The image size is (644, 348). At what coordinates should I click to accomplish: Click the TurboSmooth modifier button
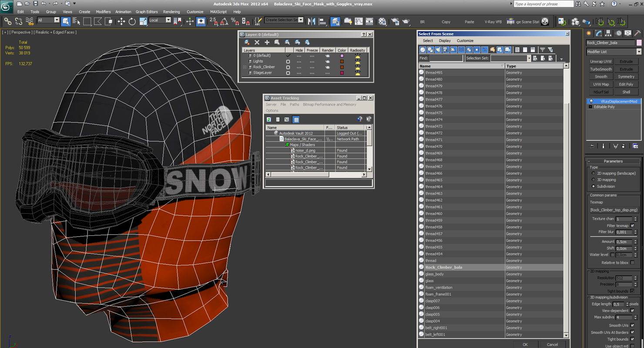[x=601, y=69]
